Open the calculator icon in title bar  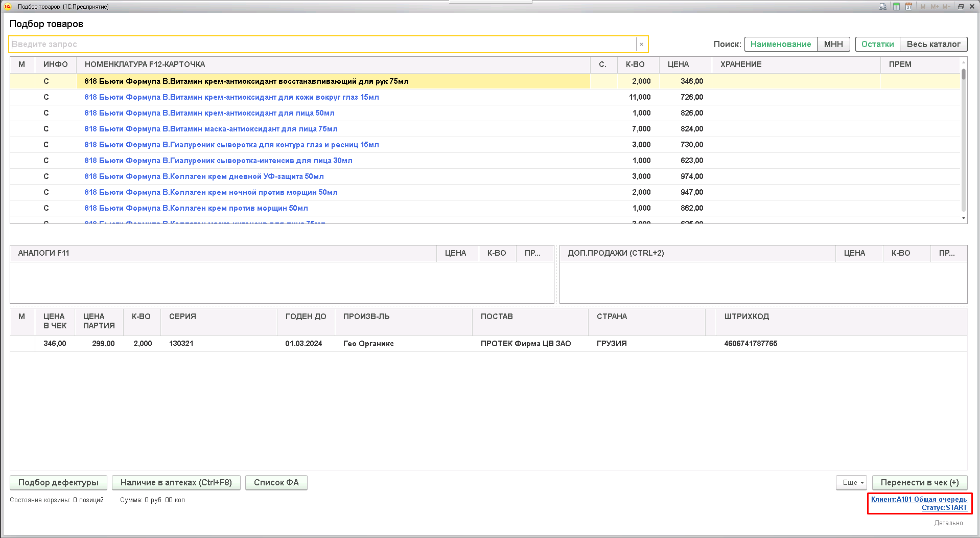pyautogui.click(x=896, y=7)
